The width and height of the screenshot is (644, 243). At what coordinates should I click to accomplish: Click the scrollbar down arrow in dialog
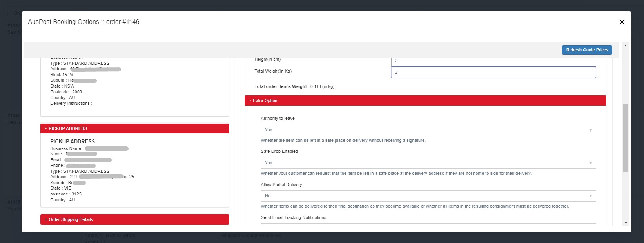[626, 223]
